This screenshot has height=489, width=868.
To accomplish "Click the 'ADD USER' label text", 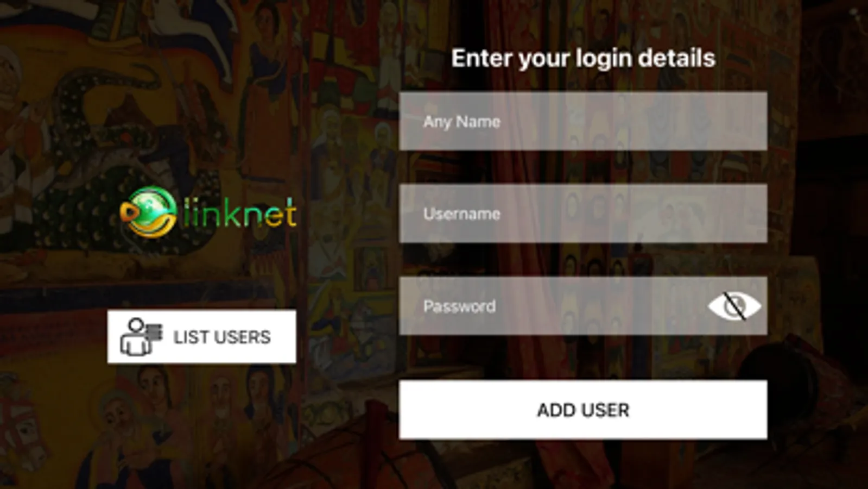I will [583, 410].
